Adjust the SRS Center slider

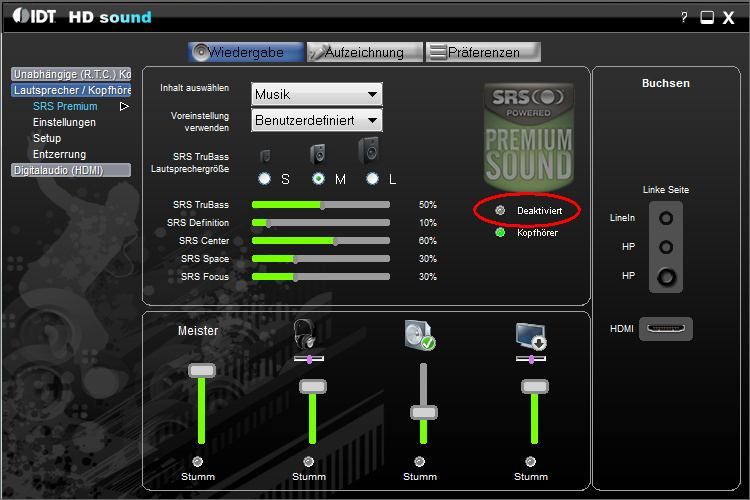[x=321, y=241]
